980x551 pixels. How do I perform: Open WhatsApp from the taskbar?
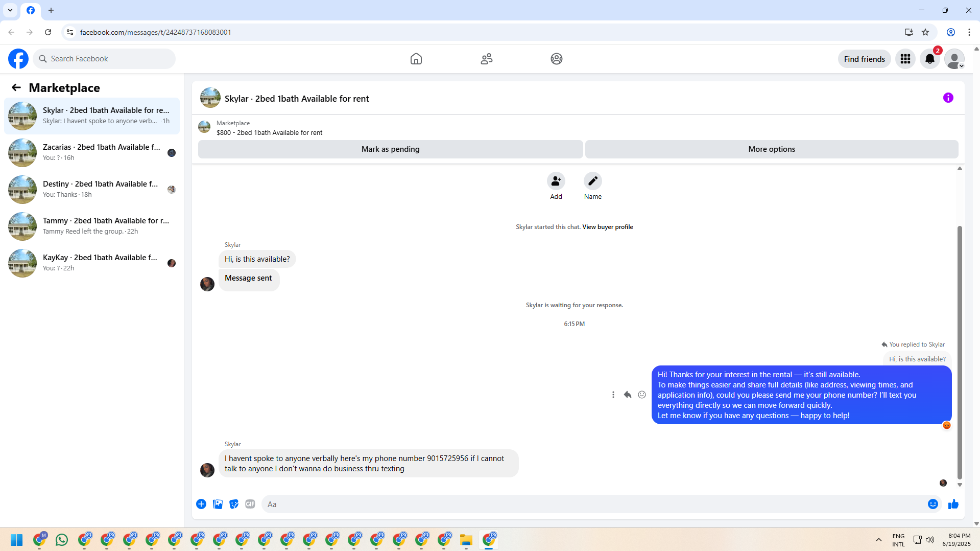pos(62,540)
